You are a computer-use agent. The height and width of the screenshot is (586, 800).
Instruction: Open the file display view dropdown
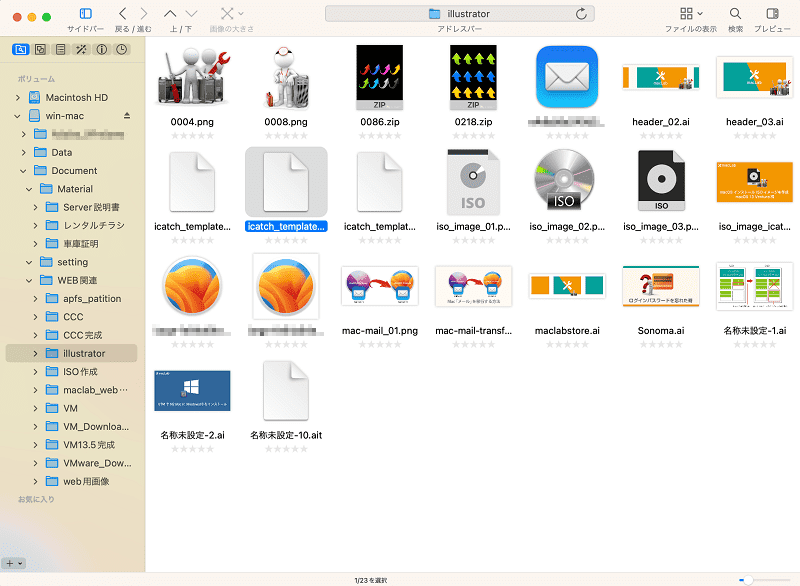(x=691, y=14)
